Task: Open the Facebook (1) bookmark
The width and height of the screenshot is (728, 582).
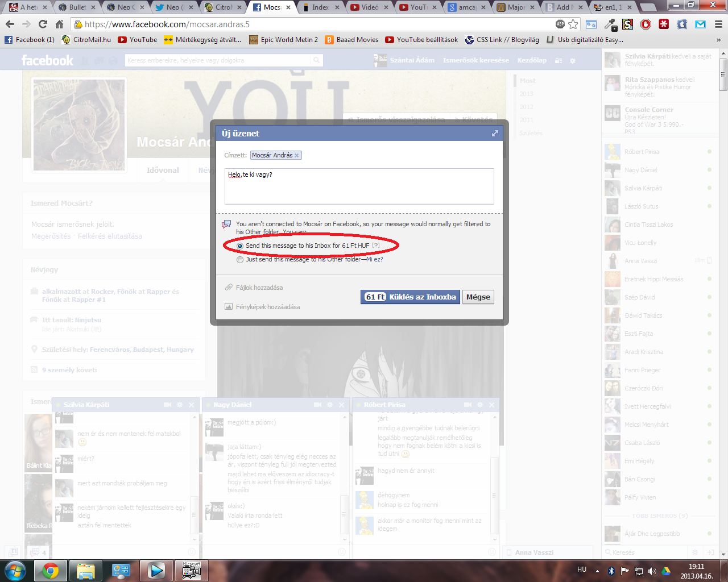Action: pyautogui.click(x=30, y=40)
